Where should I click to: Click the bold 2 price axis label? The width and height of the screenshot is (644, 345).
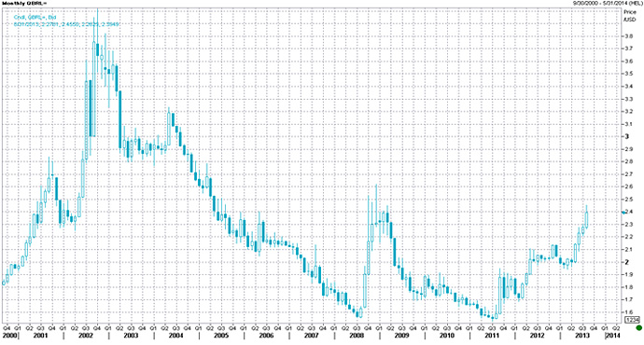[627, 262]
